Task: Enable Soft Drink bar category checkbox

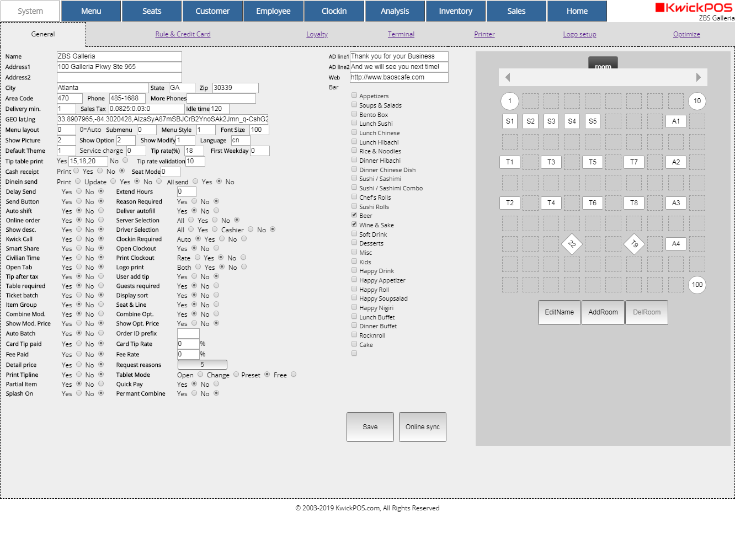Action: click(354, 234)
